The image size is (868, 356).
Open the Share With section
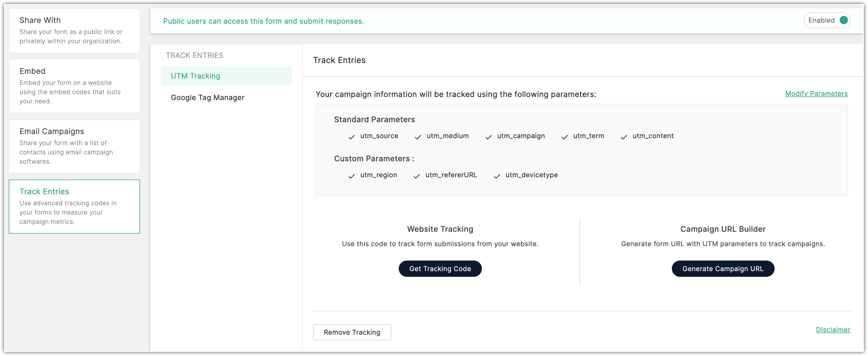coord(74,30)
